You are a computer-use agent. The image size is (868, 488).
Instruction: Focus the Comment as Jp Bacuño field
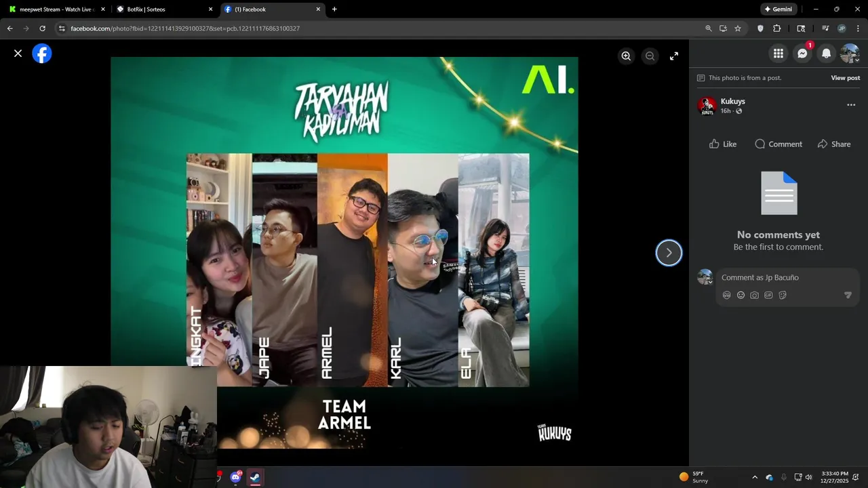787,277
